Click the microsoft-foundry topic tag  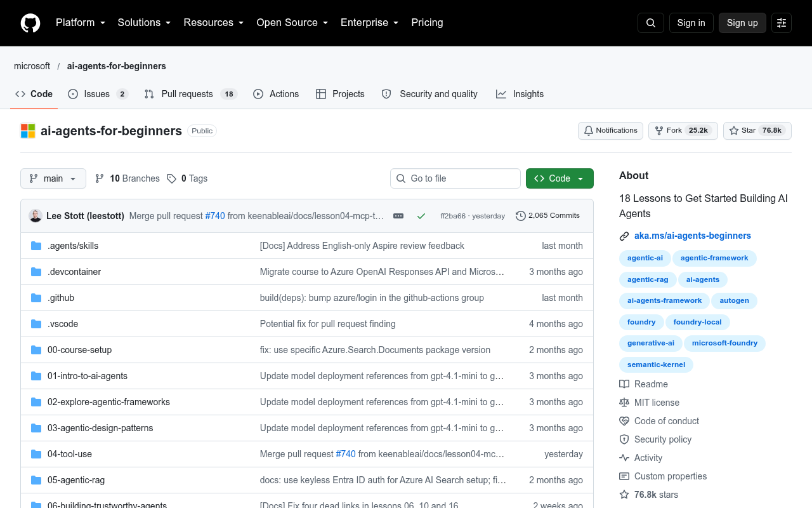click(x=725, y=343)
